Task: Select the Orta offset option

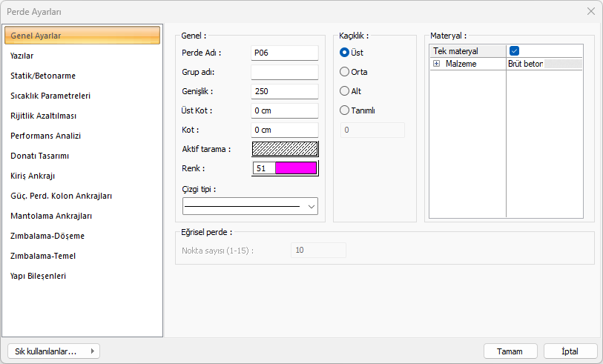Action: 344,72
